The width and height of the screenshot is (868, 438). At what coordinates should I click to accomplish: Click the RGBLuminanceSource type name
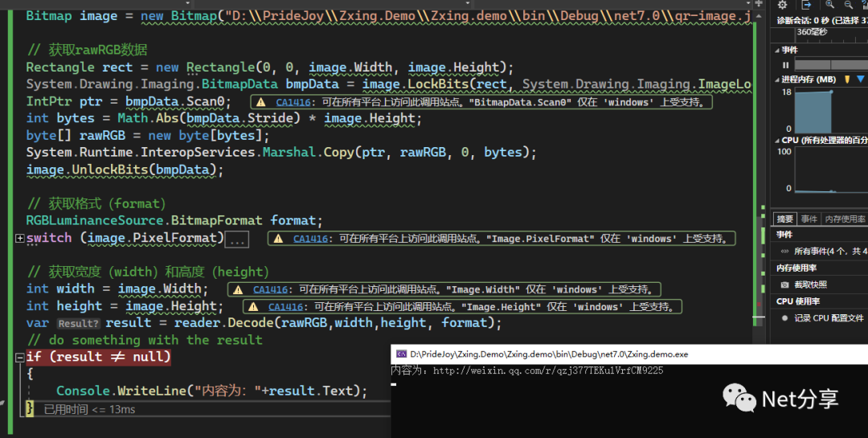click(x=95, y=220)
